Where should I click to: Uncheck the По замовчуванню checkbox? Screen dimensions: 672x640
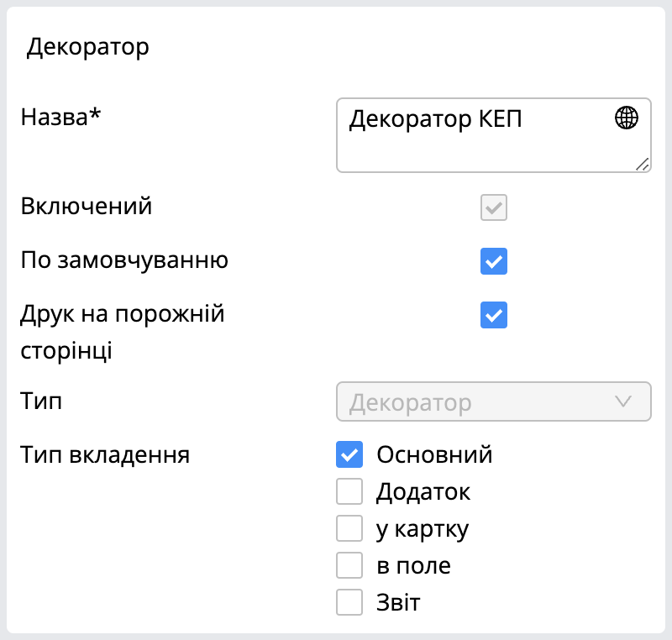pos(494,261)
